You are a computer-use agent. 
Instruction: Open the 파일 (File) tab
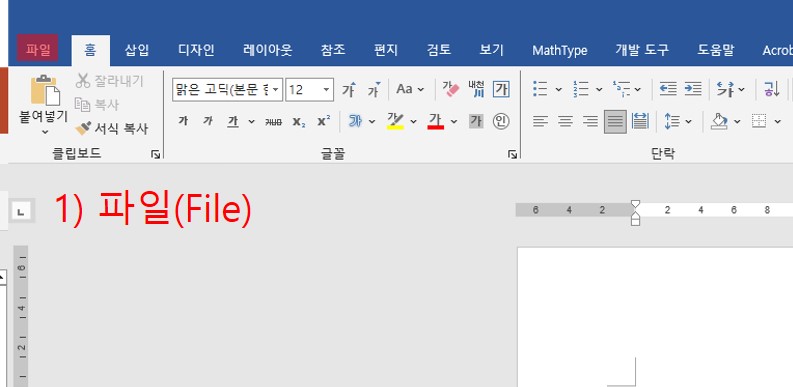(37, 49)
